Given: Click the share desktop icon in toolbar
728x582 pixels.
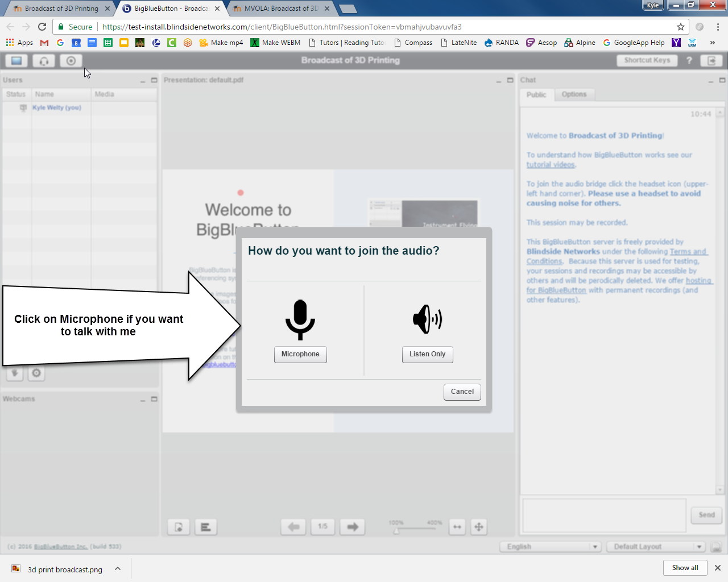Looking at the screenshot, I should [x=16, y=61].
